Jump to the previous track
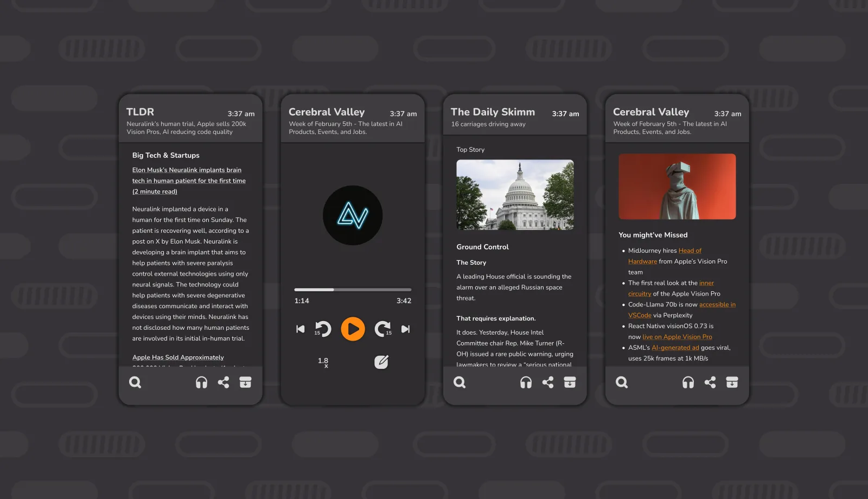The image size is (868, 499). tap(300, 329)
